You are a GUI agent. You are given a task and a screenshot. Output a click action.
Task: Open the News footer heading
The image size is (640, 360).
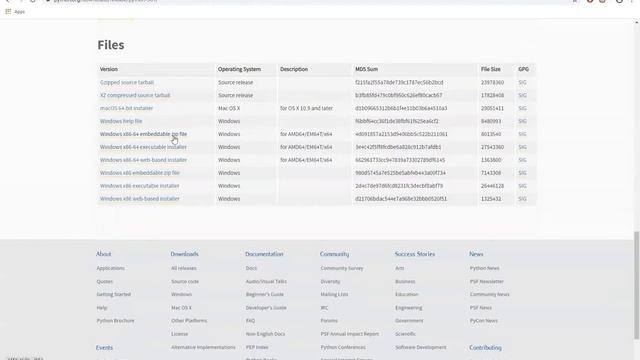click(476, 254)
